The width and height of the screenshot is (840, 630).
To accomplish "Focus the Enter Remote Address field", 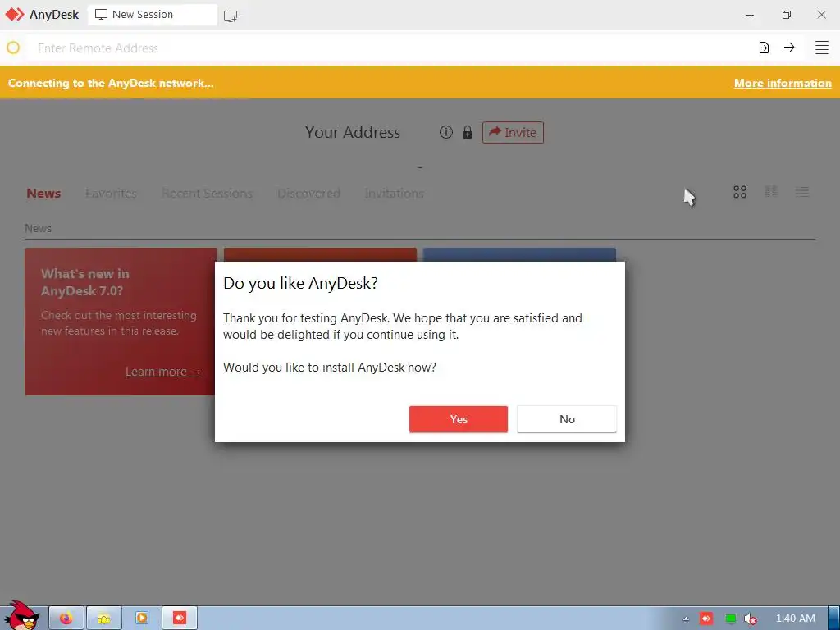I will pyautogui.click(x=391, y=48).
